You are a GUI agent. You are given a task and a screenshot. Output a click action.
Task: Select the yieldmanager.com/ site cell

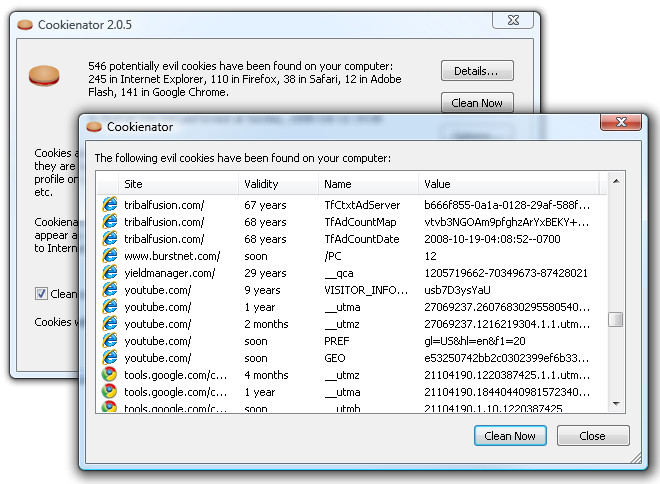pyautogui.click(x=170, y=273)
